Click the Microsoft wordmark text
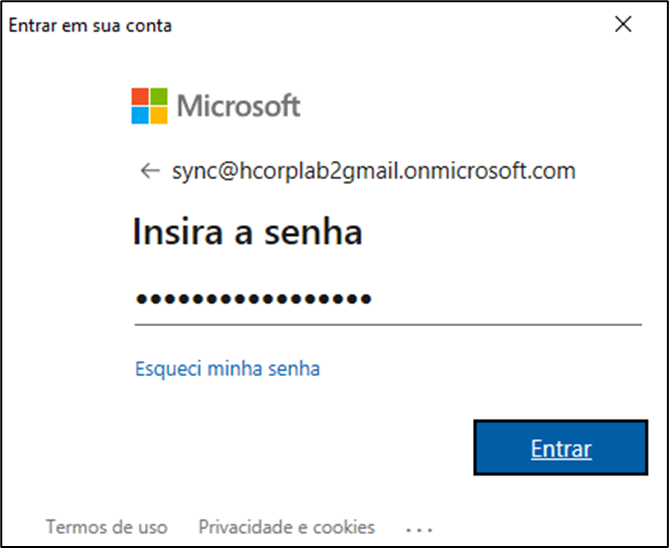 click(x=238, y=106)
